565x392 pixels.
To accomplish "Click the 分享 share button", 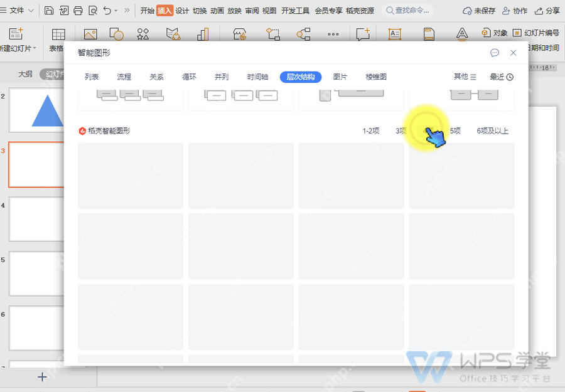I will click(x=547, y=11).
